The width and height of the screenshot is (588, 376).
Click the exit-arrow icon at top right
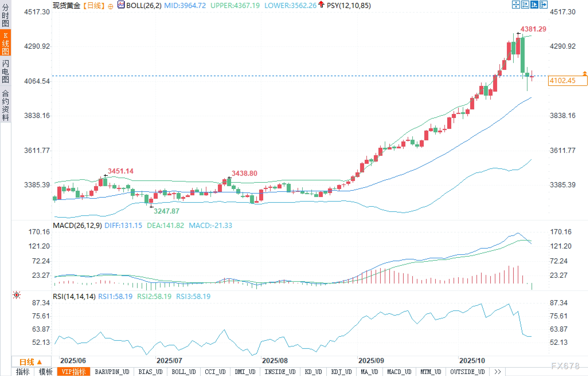(x=543, y=5)
